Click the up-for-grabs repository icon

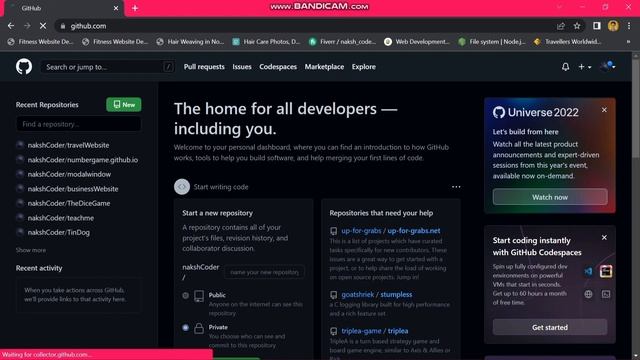333,231
